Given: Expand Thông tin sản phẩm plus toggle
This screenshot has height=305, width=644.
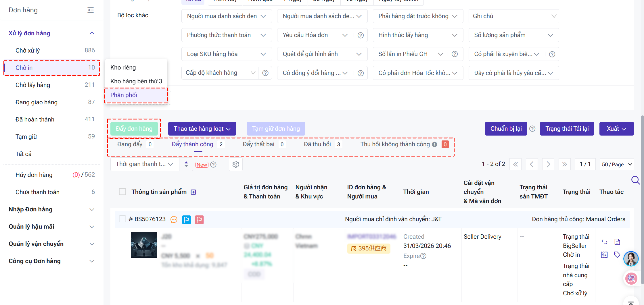Looking at the screenshot, I should coord(193,192).
